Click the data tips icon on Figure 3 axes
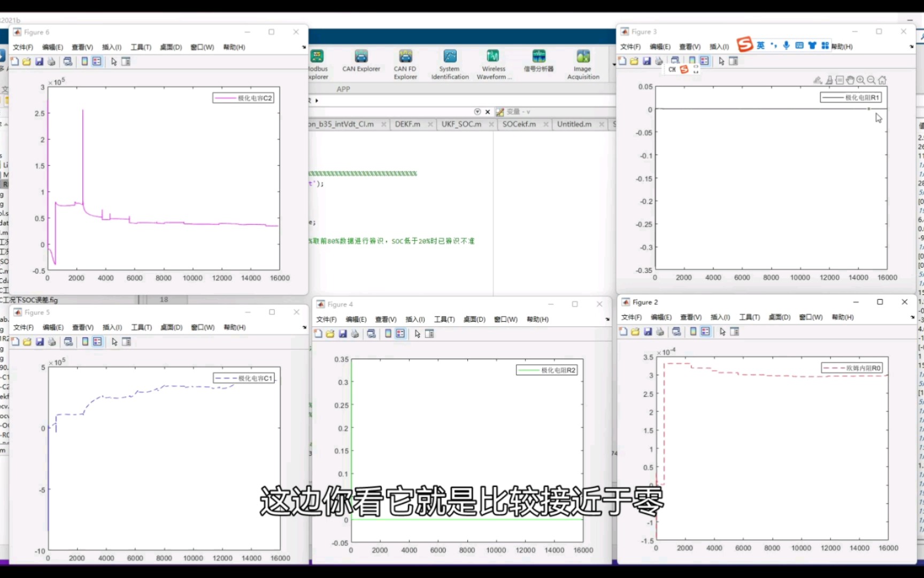The image size is (924, 578). point(840,80)
